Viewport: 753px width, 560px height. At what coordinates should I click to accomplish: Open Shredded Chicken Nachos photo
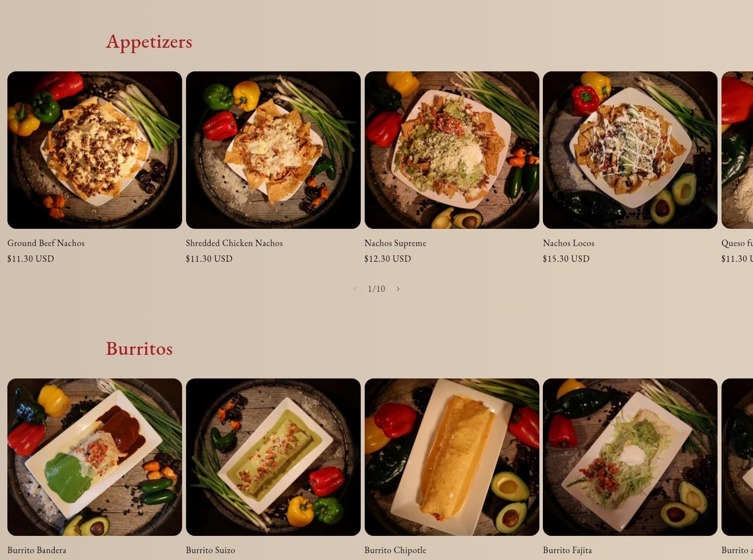(273, 150)
